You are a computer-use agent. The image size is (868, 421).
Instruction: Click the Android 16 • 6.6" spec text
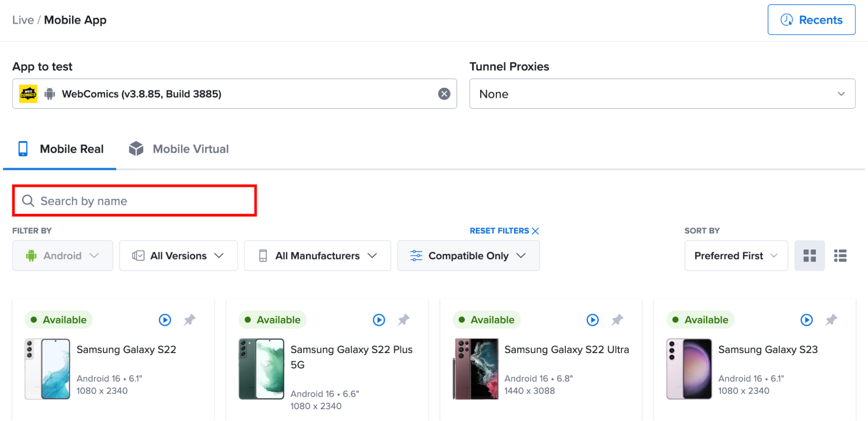click(325, 394)
